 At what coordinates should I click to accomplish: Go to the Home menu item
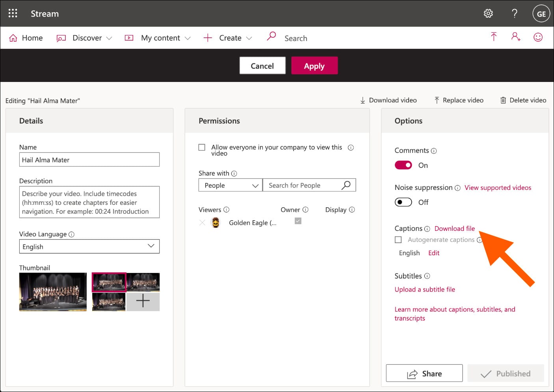(x=26, y=38)
